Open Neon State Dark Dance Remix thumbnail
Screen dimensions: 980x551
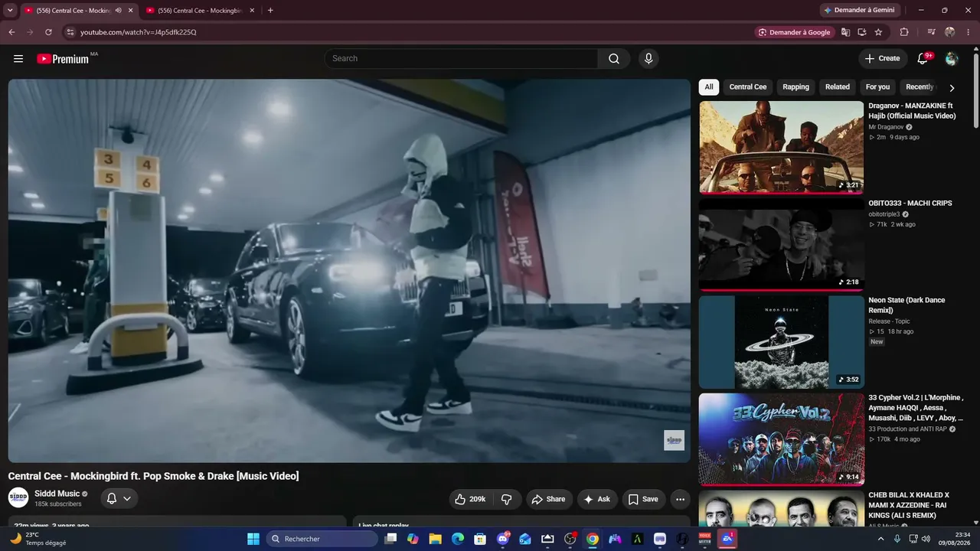[782, 342]
